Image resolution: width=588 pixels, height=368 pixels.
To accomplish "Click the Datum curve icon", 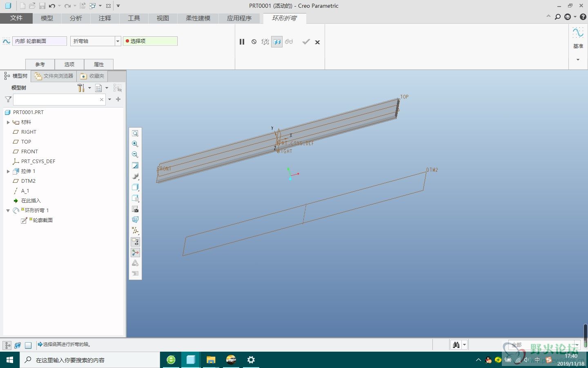I will pyautogui.click(x=578, y=33).
